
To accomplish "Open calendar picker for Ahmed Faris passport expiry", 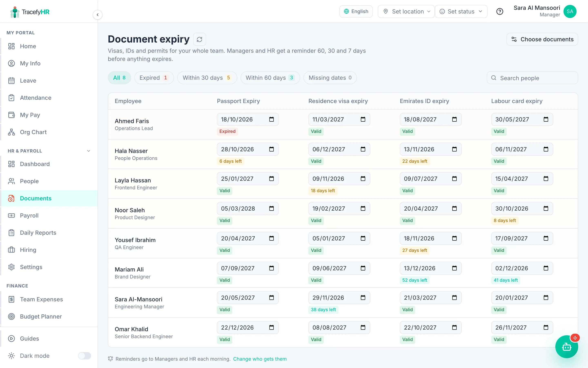I will [x=271, y=119].
